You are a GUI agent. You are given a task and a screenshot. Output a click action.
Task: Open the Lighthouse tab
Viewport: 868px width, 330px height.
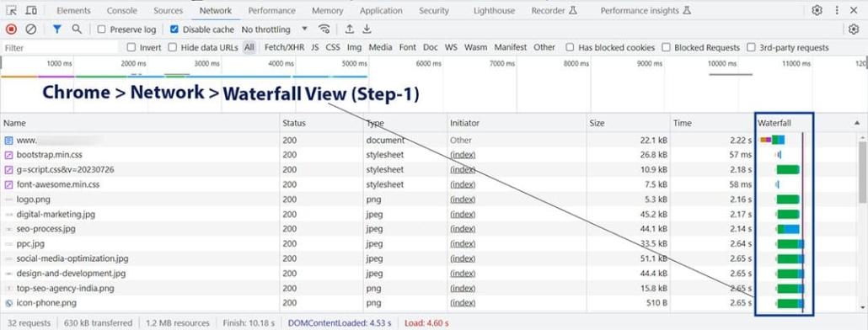[x=494, y=10]
